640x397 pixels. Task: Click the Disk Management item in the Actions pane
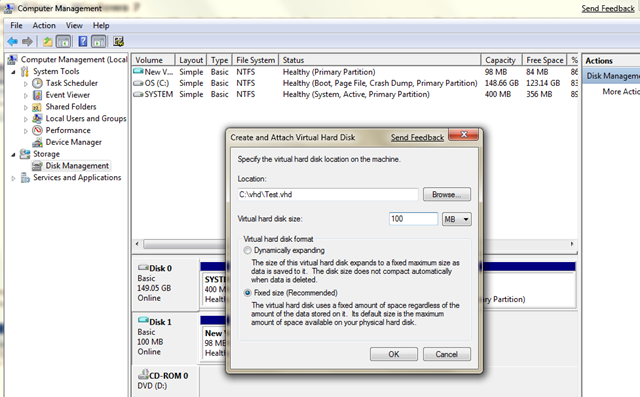612,76
